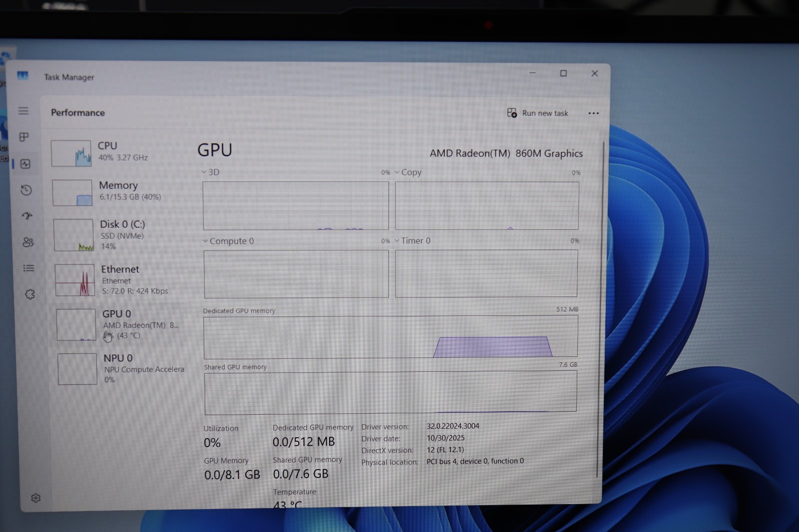Open the Startup apps icon
Image resolution: width=799 pixels, height=532 pixels.
point(27,216)
